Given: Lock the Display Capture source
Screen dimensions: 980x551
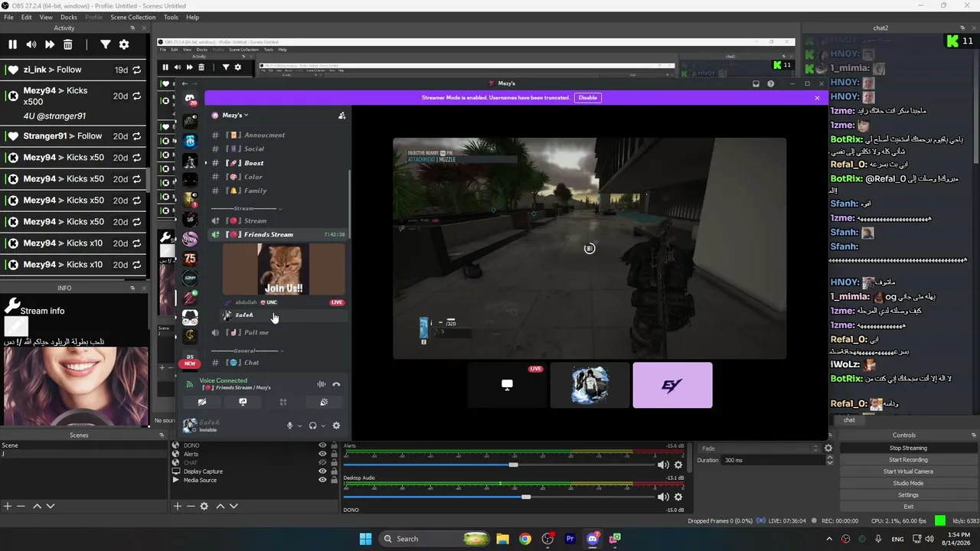Looking at the screenshot, I should [334, 471].
